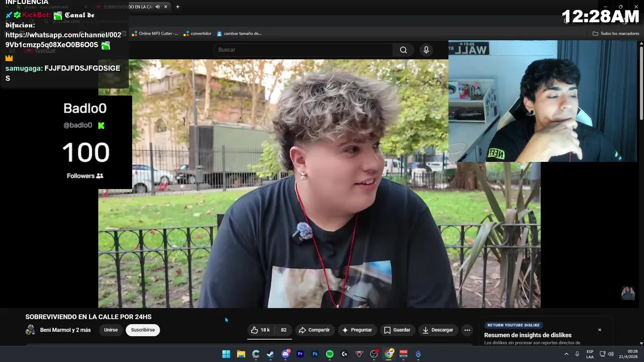Click Resumen de insights de dislikes heading
Image resolution: width=644 pixels, height=362 pixels.
(528, 335)
